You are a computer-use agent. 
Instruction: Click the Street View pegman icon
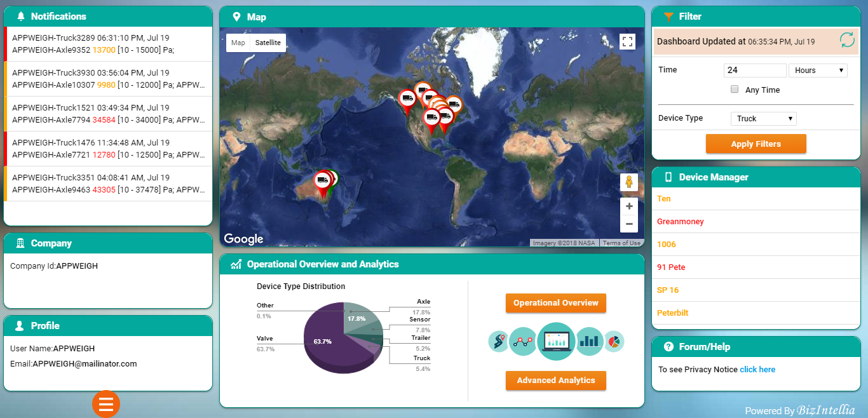click(628, 182)
